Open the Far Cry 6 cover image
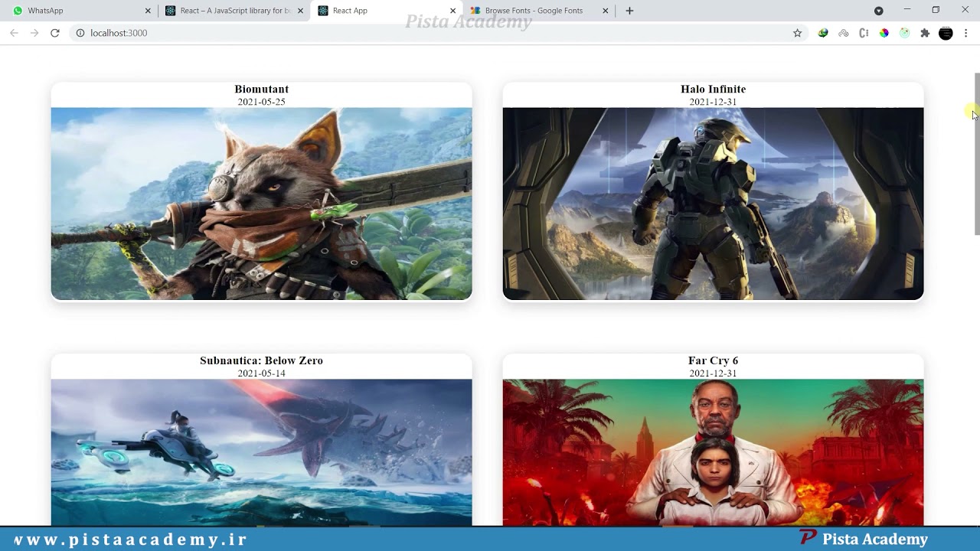The image size is (980, 551). (x=713, y=452)
